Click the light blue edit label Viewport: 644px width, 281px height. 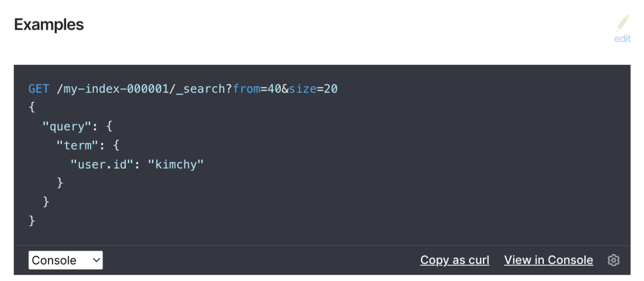[623, 39]
